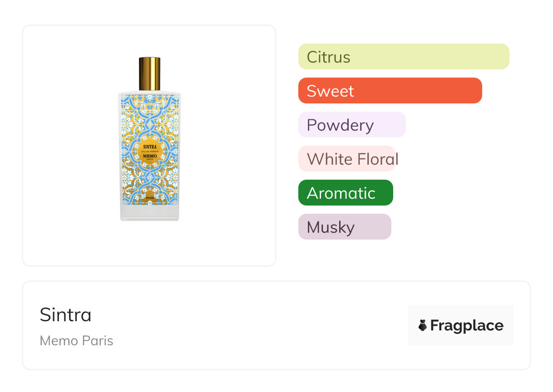The image size is (553, 392).
Task: Click the gold cap of the Sintra bottle
Action: pos(149,73)
